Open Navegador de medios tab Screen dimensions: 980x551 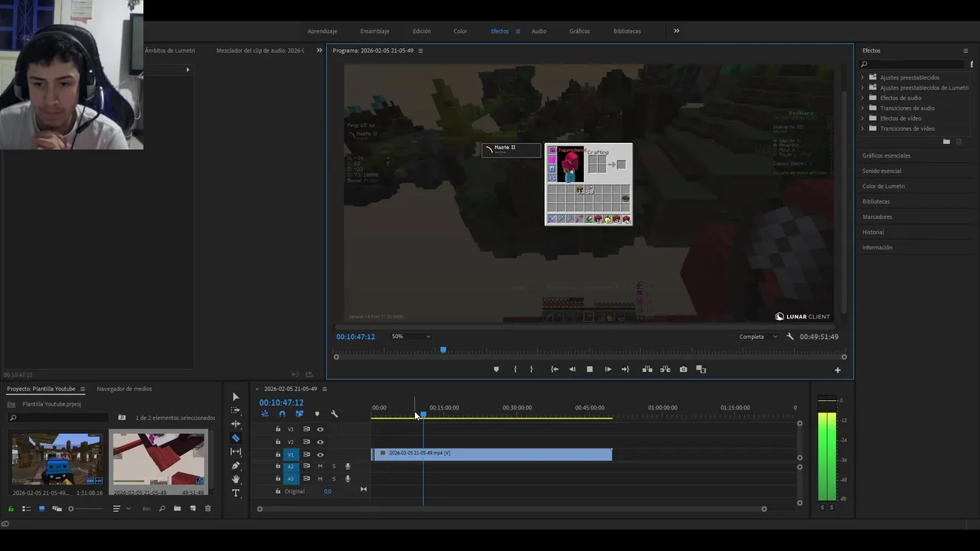[x=124, y=389]
